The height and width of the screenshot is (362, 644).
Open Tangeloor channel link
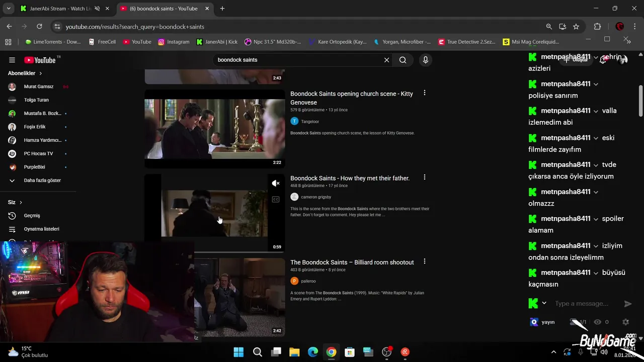pos(310,121)
